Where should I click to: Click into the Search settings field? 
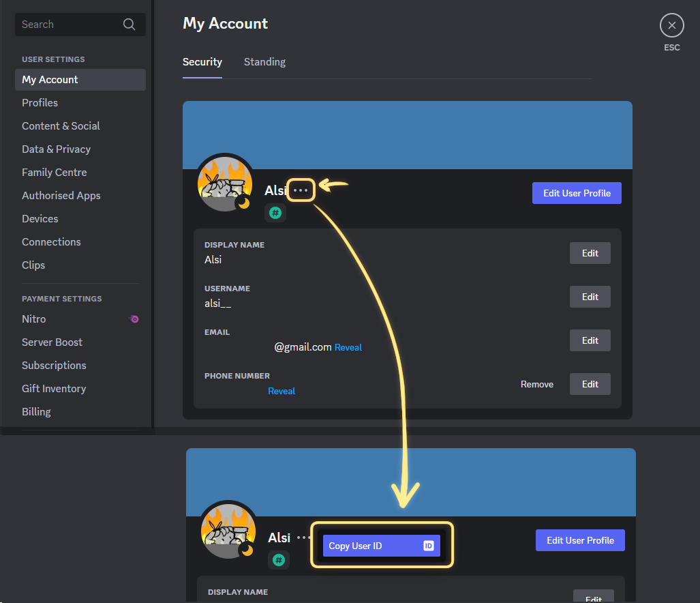[x=68, y=25]
